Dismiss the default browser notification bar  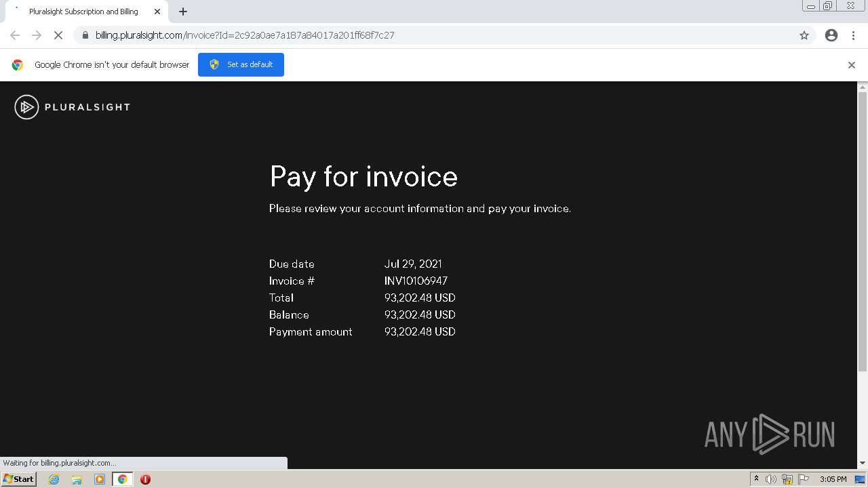tap(852, 65)
